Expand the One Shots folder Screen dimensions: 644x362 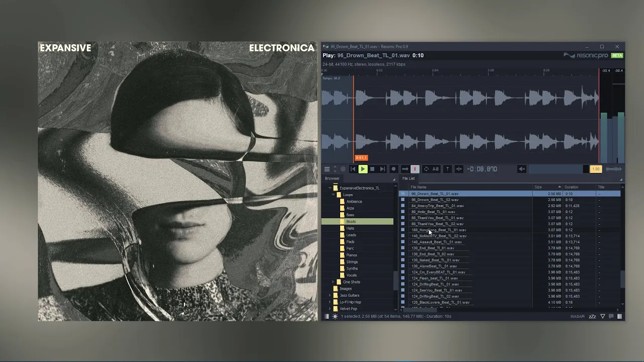click(333, 282)
